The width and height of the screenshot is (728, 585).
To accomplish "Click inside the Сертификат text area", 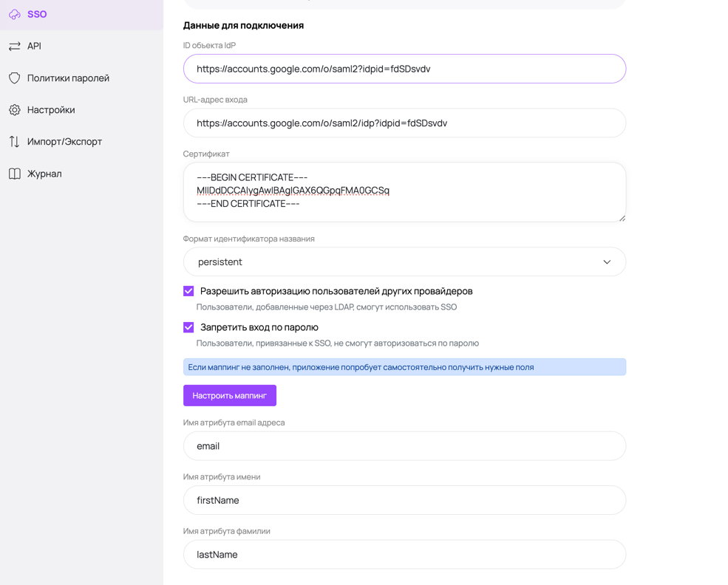I will (404, 191).
